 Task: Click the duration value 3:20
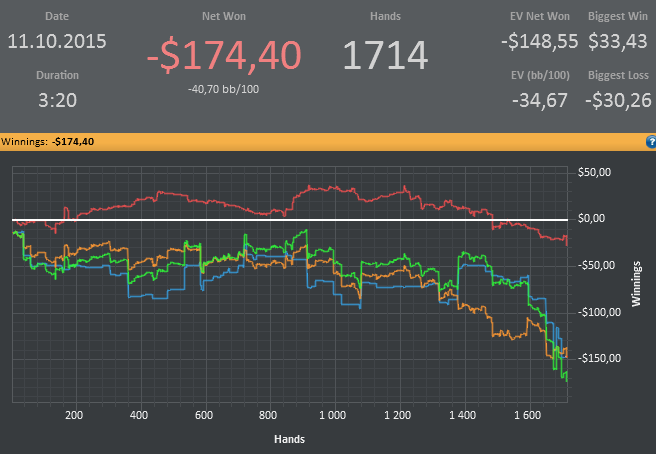[57, 100]
